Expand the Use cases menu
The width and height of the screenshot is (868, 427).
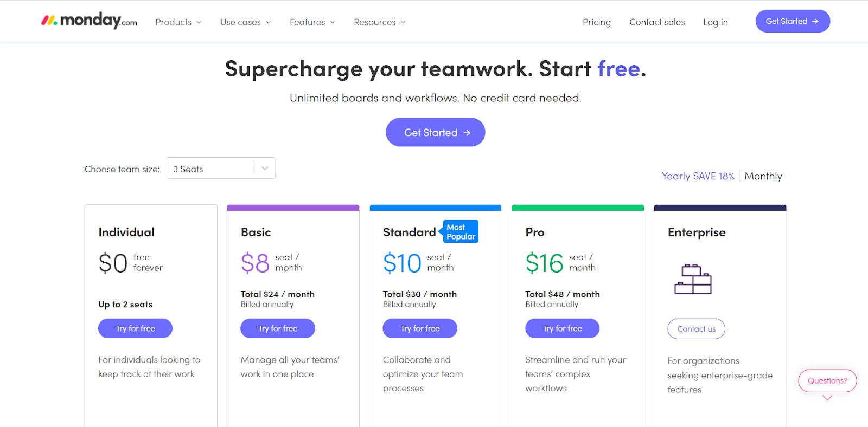[245, 22]
